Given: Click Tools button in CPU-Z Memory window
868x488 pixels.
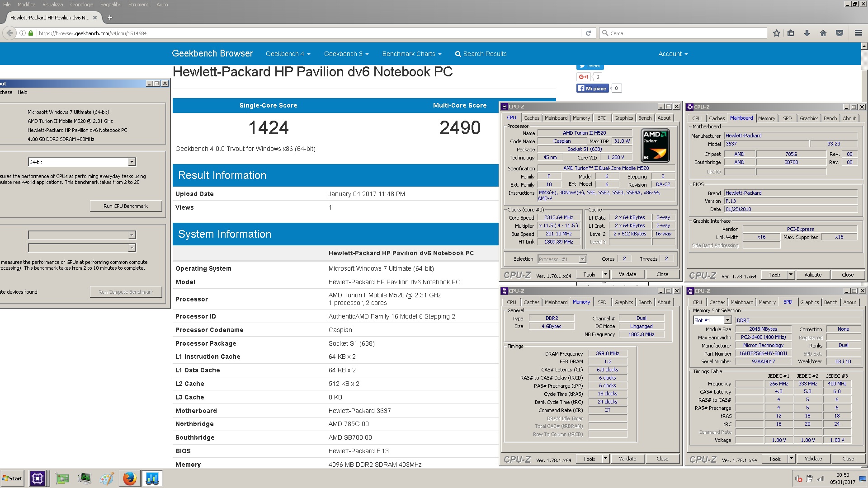Looking at the screenshot, I should coord(589,459).
